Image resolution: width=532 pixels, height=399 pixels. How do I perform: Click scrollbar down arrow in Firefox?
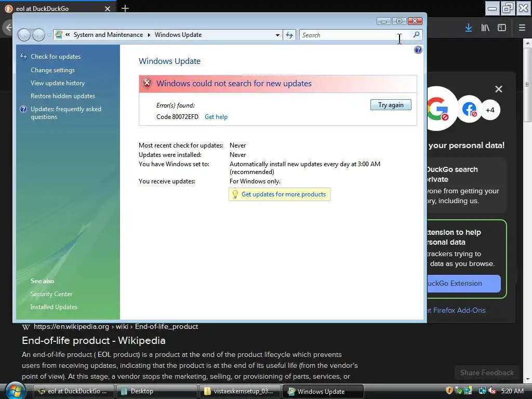pos(527,380)
